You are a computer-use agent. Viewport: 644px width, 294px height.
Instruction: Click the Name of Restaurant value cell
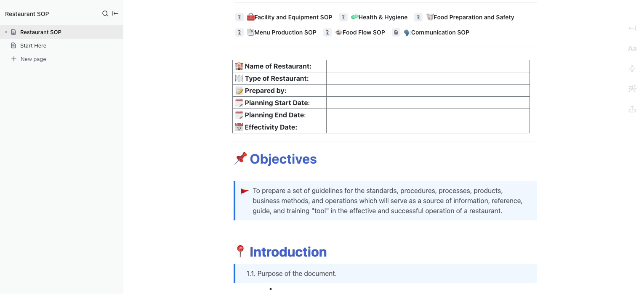428,66
